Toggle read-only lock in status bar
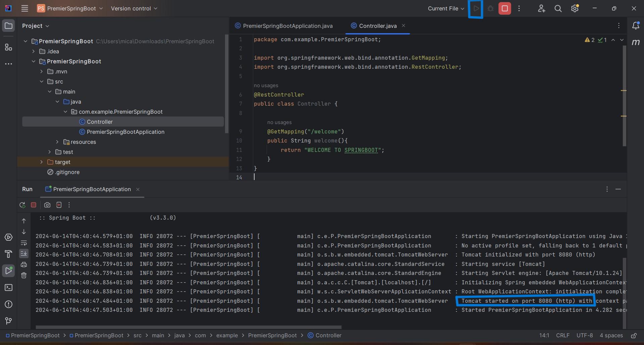Viewport: 644px width, 345px height. click(x=634, y=336)
